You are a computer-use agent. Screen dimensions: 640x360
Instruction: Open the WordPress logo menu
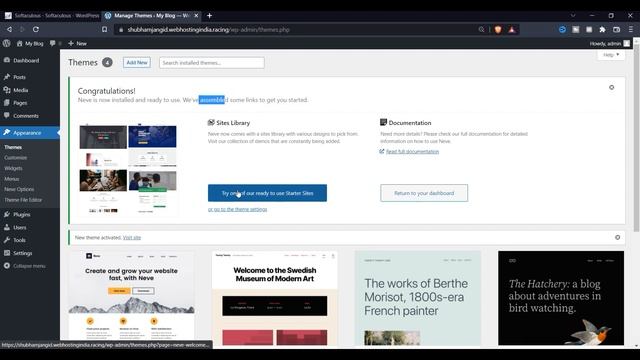pos(7,43)
